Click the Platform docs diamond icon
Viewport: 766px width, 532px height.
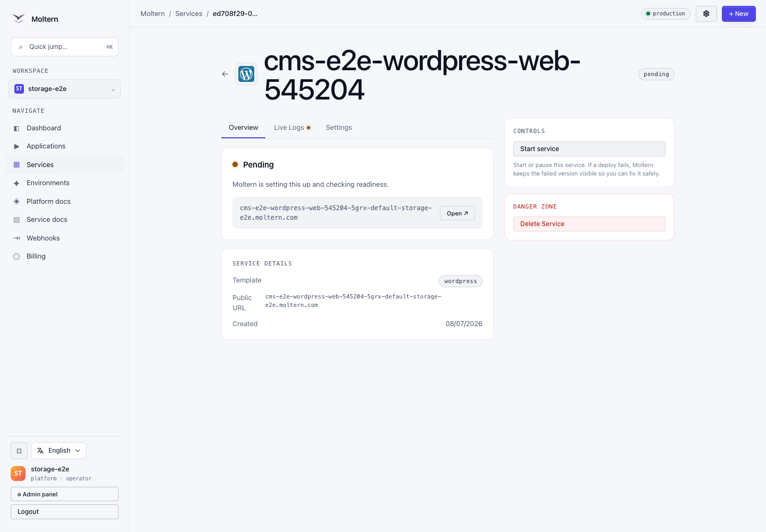click(x=16, y=202)
